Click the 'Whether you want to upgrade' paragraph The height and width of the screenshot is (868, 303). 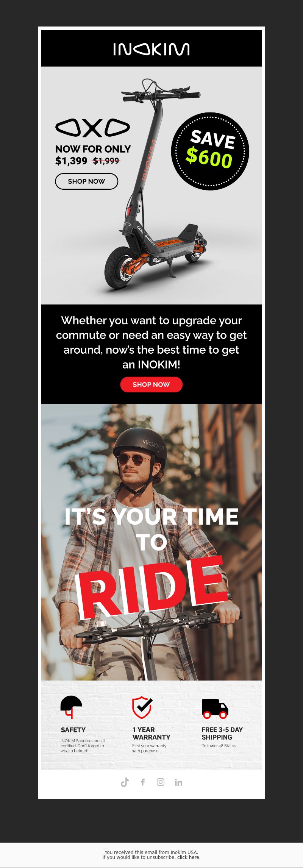point(151,342)
